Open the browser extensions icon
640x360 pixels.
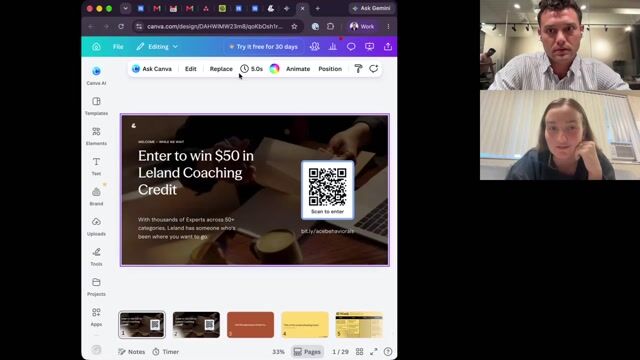coord(330,26)
